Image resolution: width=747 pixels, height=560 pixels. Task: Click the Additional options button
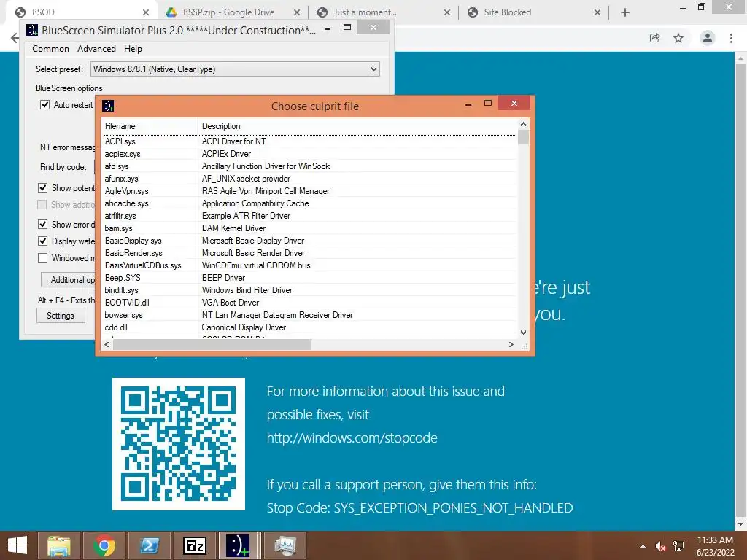click(68, 280)
